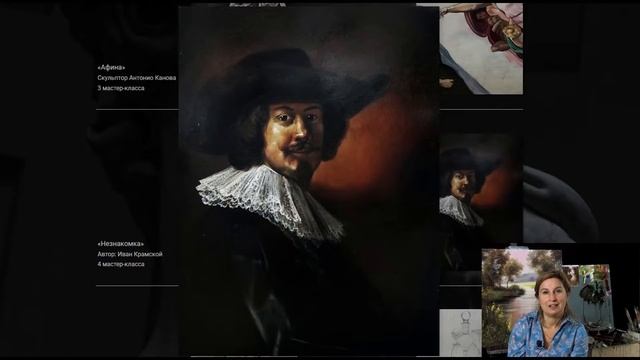
Task: Open the large enlarged portrait of man in hat
Action: pos(309,181)
